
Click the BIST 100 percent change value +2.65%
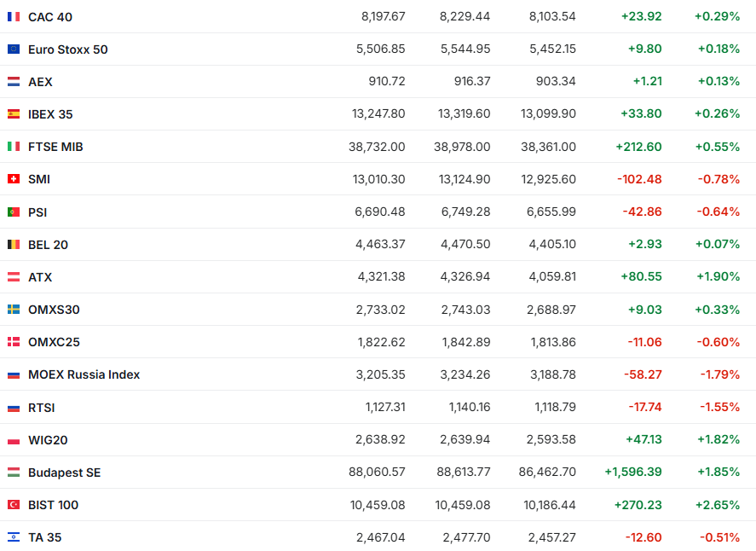pyautogui.click(x=717, y=505)
